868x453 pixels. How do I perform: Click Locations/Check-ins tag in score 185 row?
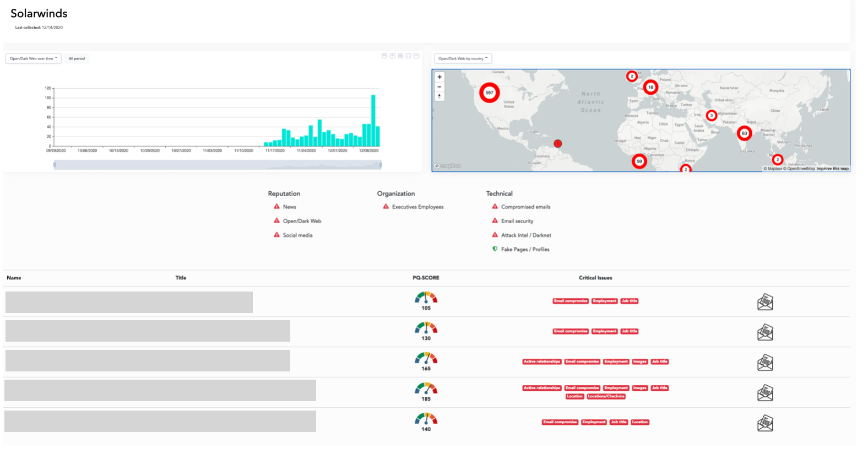tap(606, 396)
